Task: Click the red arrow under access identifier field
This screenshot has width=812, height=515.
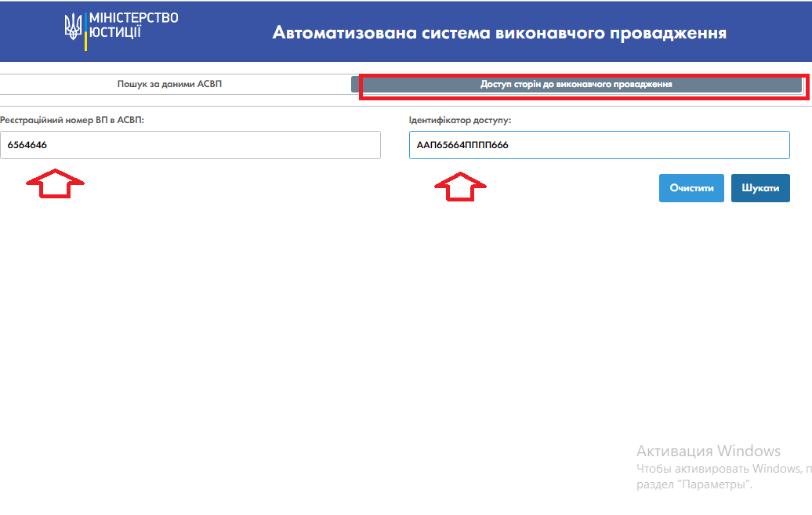Action: [x=461, y=186]
